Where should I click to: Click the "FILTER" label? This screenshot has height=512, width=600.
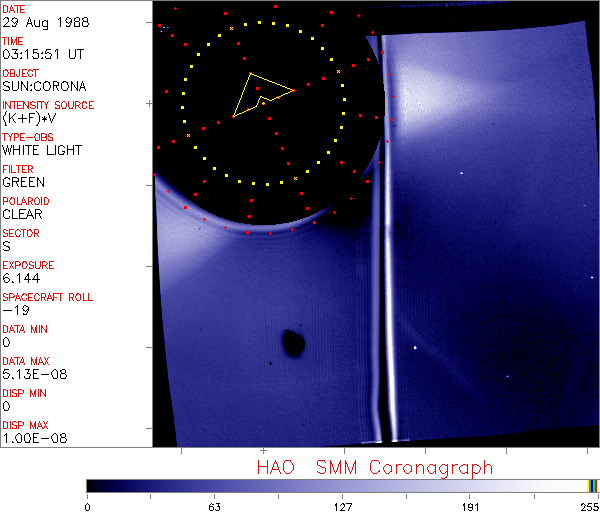tap(18, 169)
